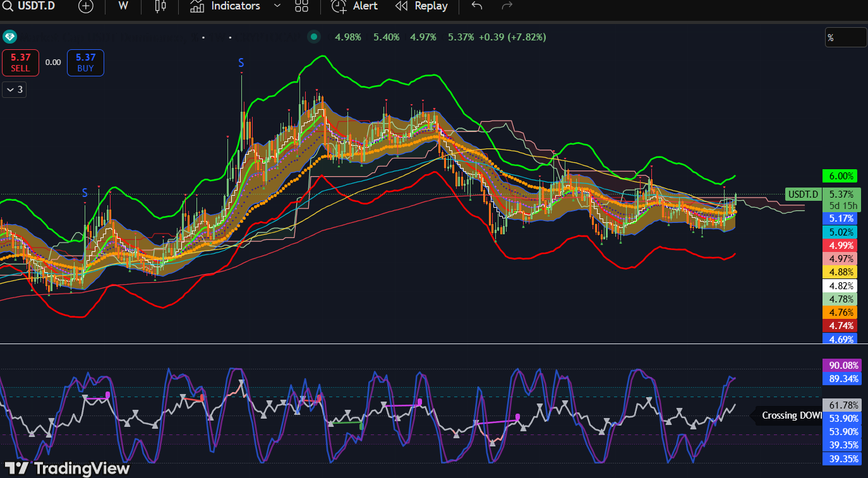Click the green 6.00% price label
This screenshot has height=478, width=868.
tap(839, 176)
